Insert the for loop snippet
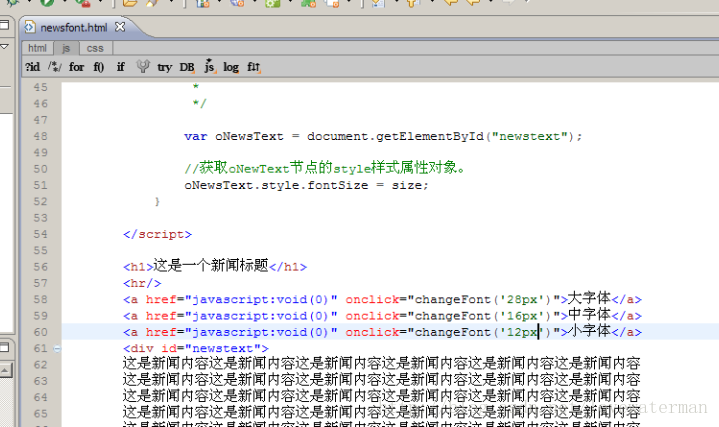Image resolution: width=719 pixels, height=427 pixels. point(77,67)
